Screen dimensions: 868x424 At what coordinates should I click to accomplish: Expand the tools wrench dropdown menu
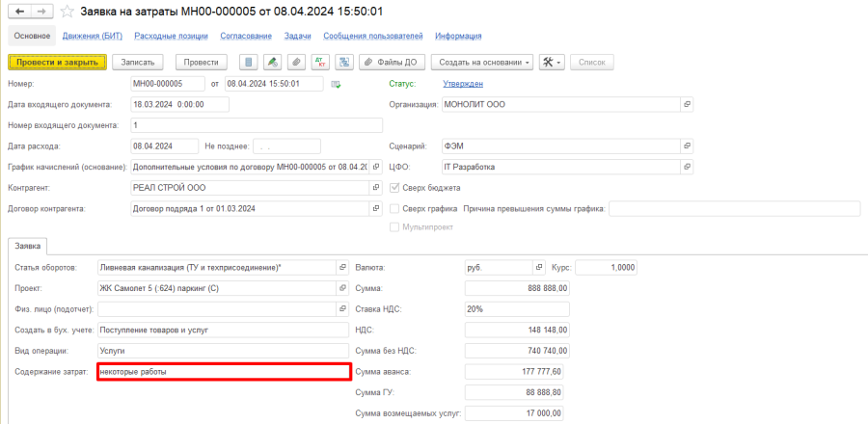pyautogui.click(x=553, y=62)
